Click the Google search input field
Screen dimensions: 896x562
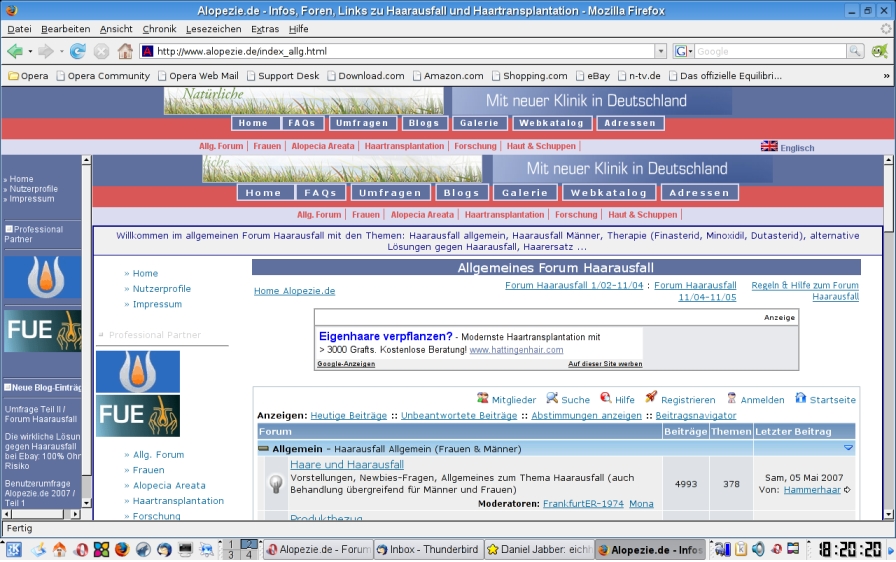tap(768, 51)
